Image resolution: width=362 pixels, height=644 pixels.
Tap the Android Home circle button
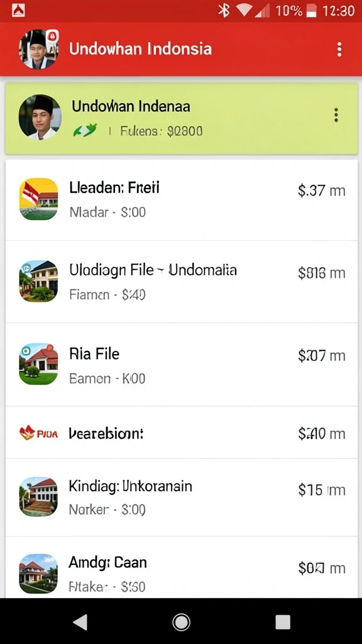(x=181, y=622)
